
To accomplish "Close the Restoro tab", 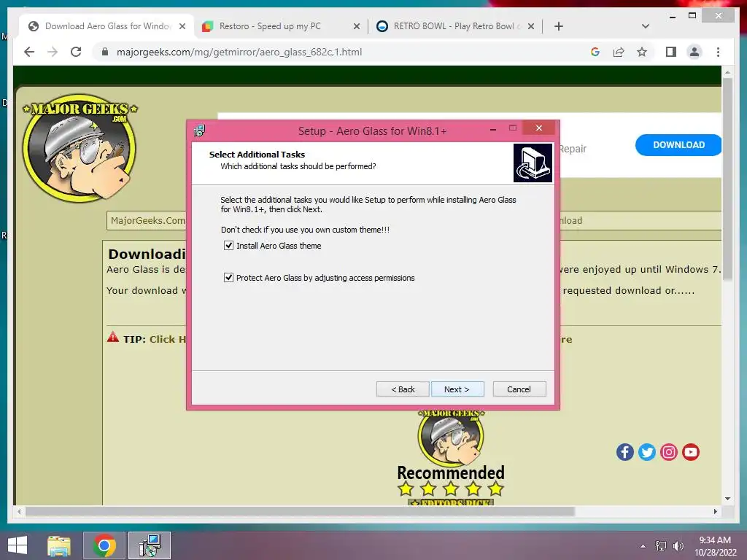I will point(356,27).
